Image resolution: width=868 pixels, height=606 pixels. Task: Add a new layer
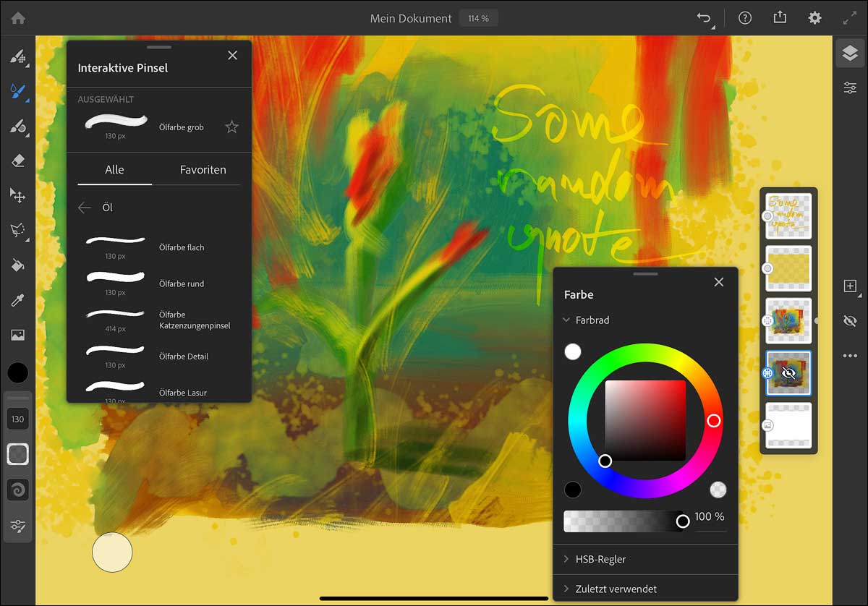pos(850,286)
